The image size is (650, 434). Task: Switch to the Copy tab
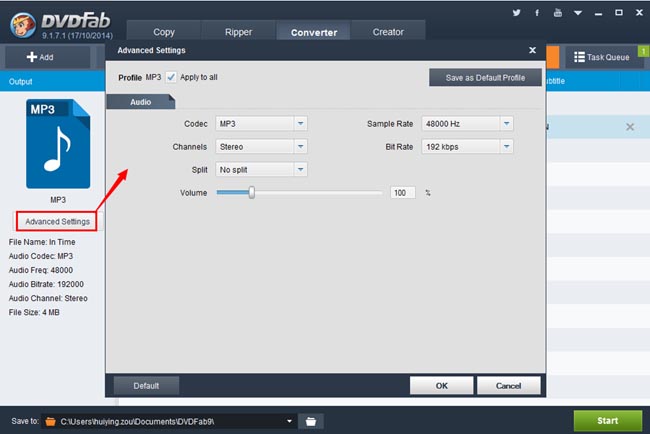tap(164, 32)
